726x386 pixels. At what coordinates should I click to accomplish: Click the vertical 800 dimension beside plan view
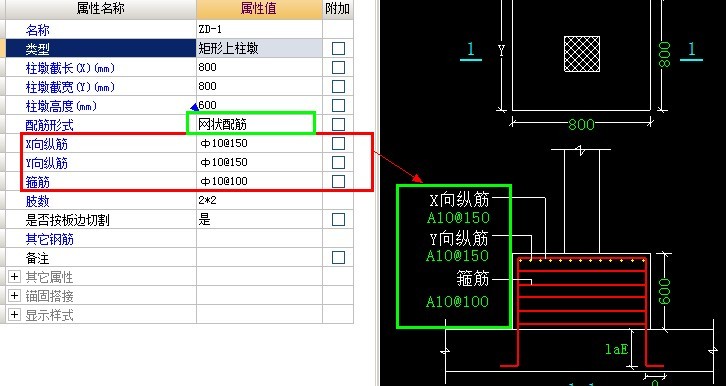point(664,55)
